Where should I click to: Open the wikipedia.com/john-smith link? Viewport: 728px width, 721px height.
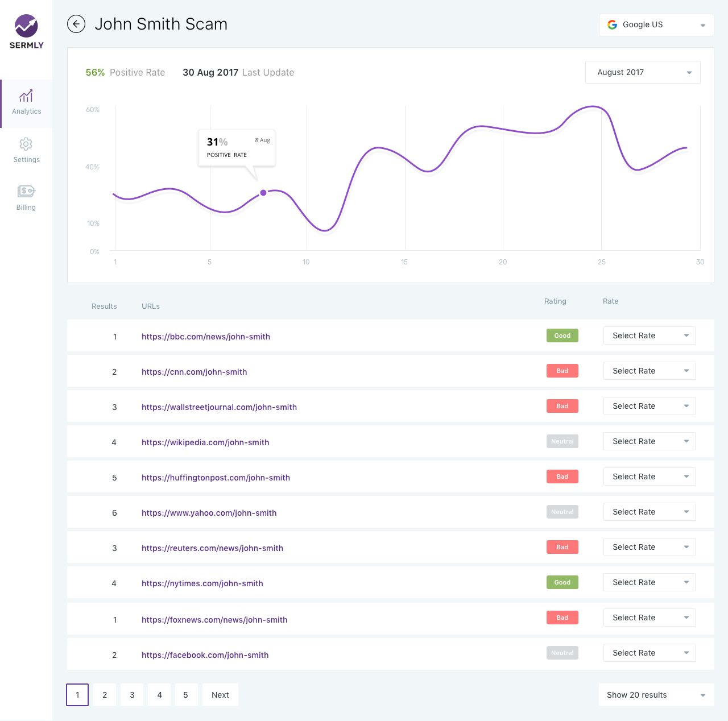tap(205, 442)
